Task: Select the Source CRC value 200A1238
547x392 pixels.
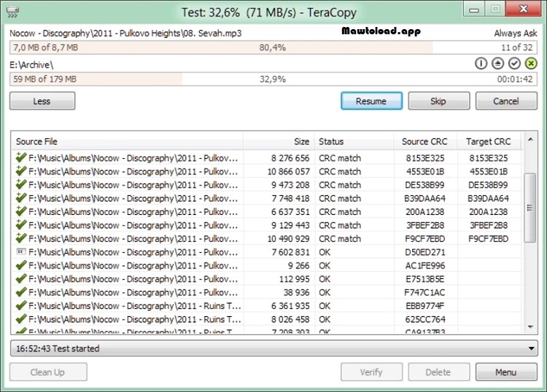Action: [x=425, y=212]
